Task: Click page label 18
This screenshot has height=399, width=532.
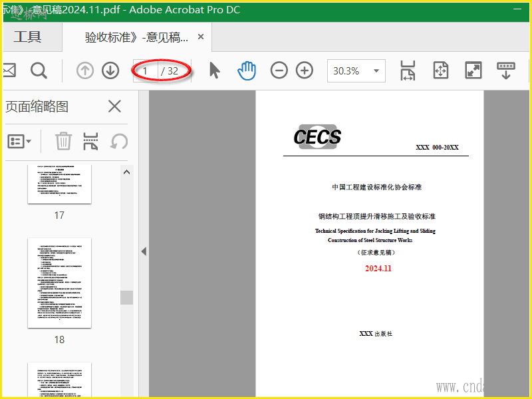Action: pyautogui.click(x=59, y=340)
